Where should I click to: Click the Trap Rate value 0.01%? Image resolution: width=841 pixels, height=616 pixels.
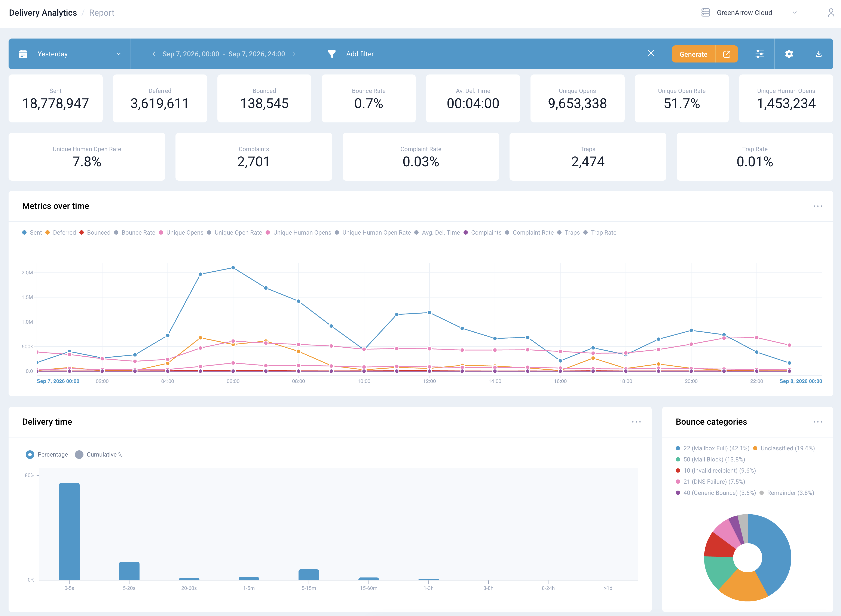pyautogui.click(x=755, y=162)
